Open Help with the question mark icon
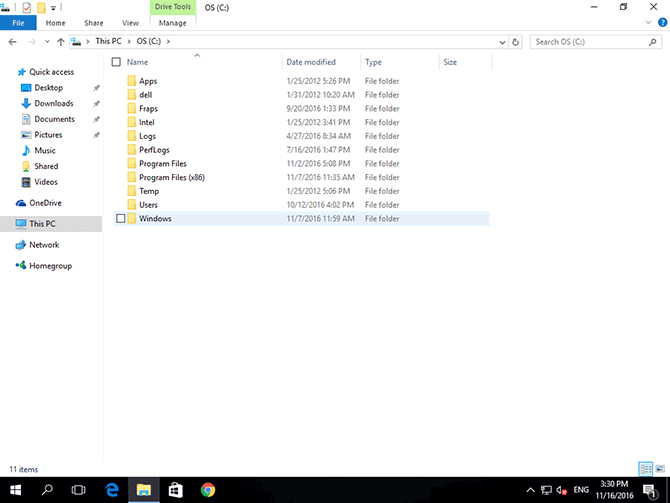 point(663,23)
